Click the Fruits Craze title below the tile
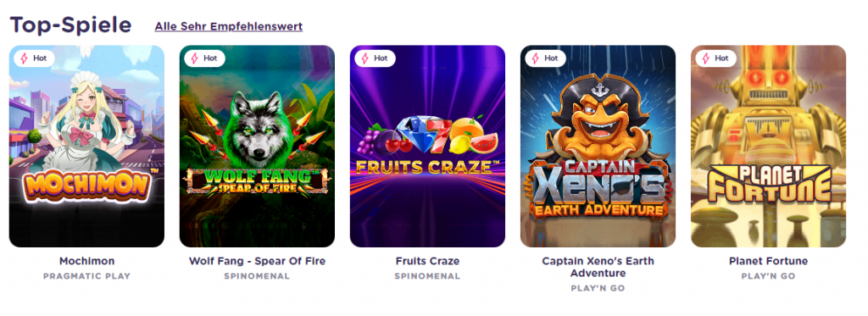The height and width of the screenshot is (316, 868). 427,261
